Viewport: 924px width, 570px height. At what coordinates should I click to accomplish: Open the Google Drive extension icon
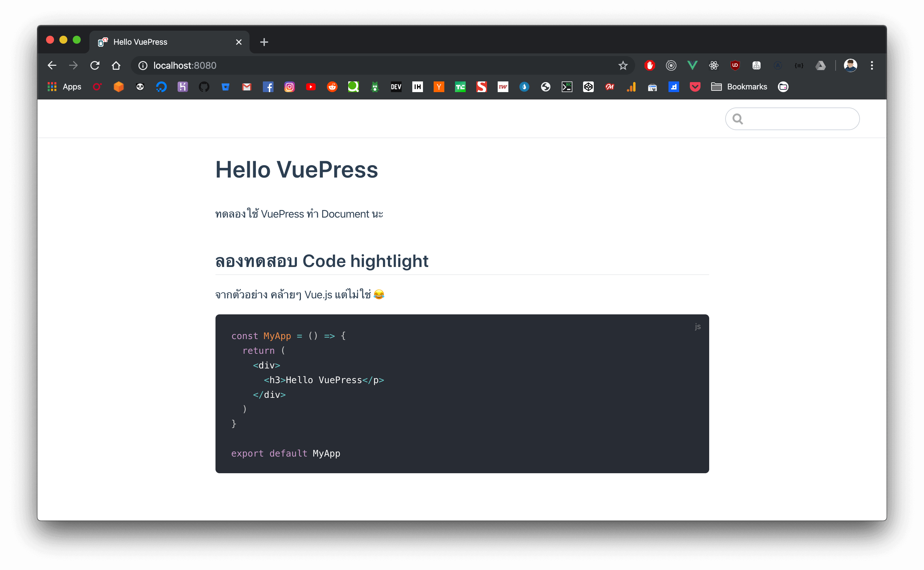click(x=820, y=66)
